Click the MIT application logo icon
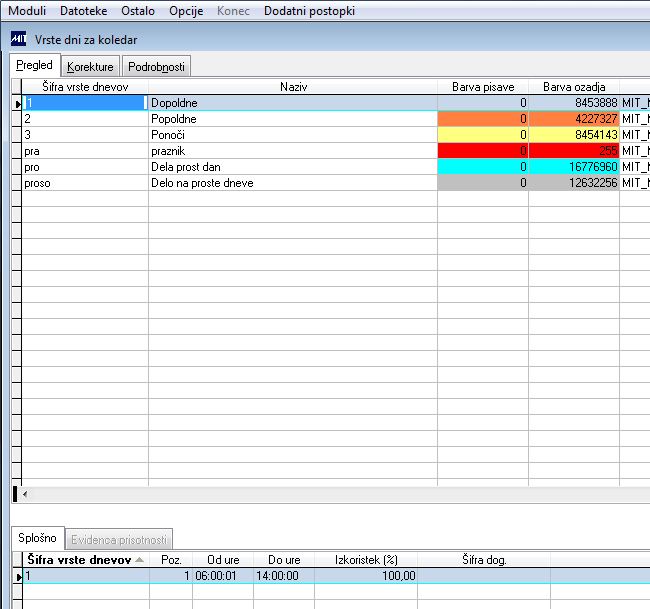The width and height of the screenshot is (650, 609). (x=18, y=39)
